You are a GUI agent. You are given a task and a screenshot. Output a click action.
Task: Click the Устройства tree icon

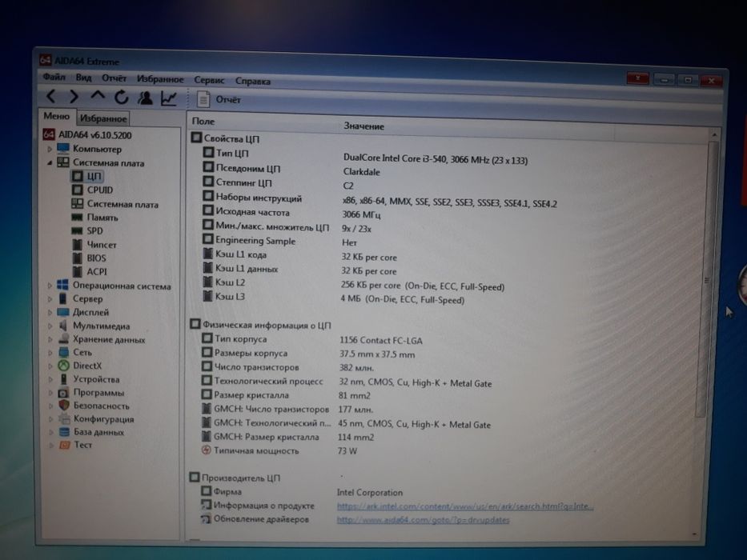click(63, 379)
